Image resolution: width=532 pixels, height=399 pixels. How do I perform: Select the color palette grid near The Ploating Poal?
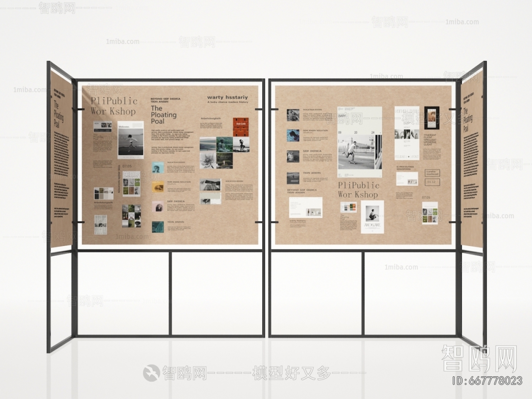coord(349,207)
